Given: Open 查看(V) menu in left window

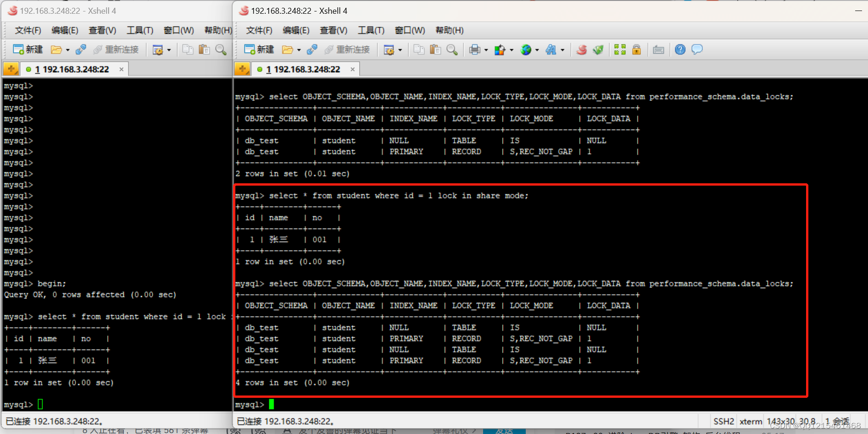Looking at the screenshot, I should pyautogui.click(x=102, y=30).
